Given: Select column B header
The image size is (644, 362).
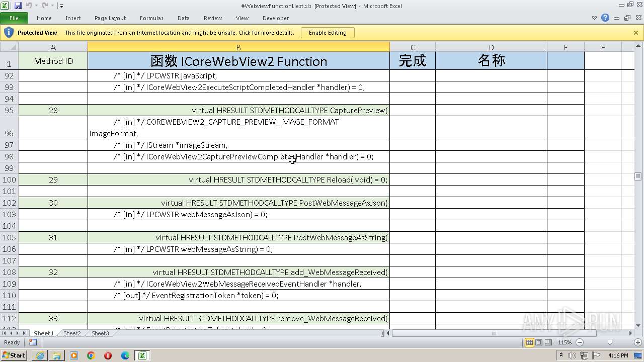Looking at the screenshot, I should pos(238,47).
